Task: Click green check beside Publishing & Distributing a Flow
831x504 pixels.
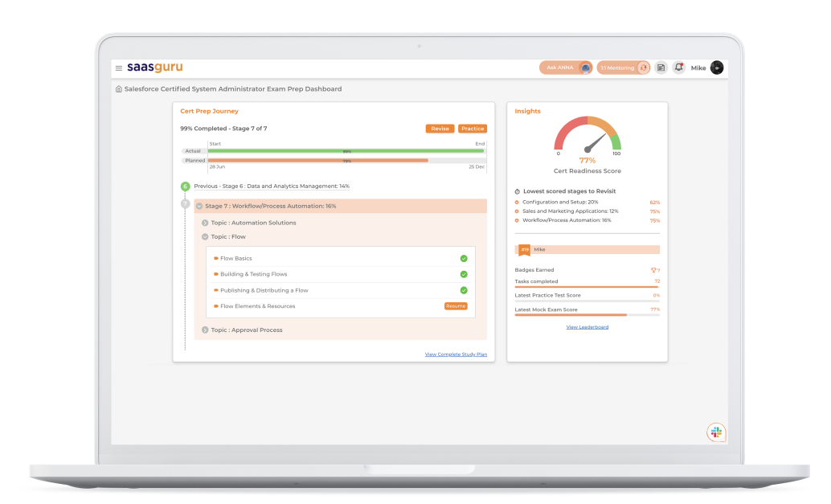Action: pos(464,290)
